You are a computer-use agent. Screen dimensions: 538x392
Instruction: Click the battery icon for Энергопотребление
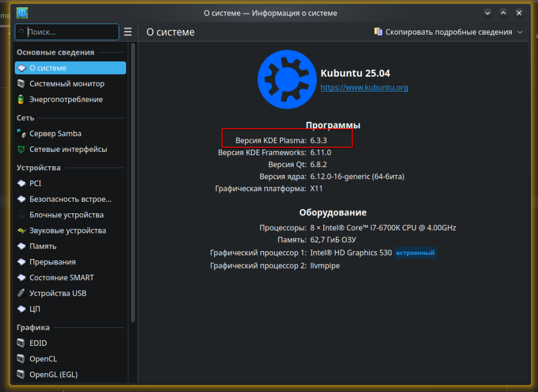(21, 99)
